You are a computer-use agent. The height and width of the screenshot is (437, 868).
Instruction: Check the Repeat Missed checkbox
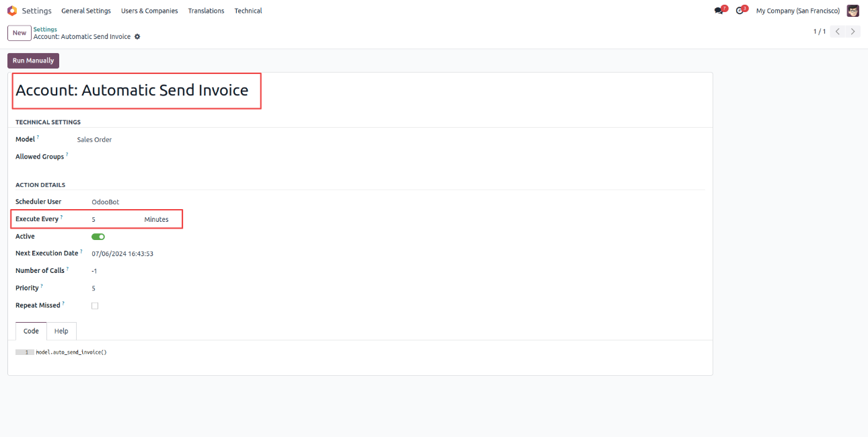point(95,306)
